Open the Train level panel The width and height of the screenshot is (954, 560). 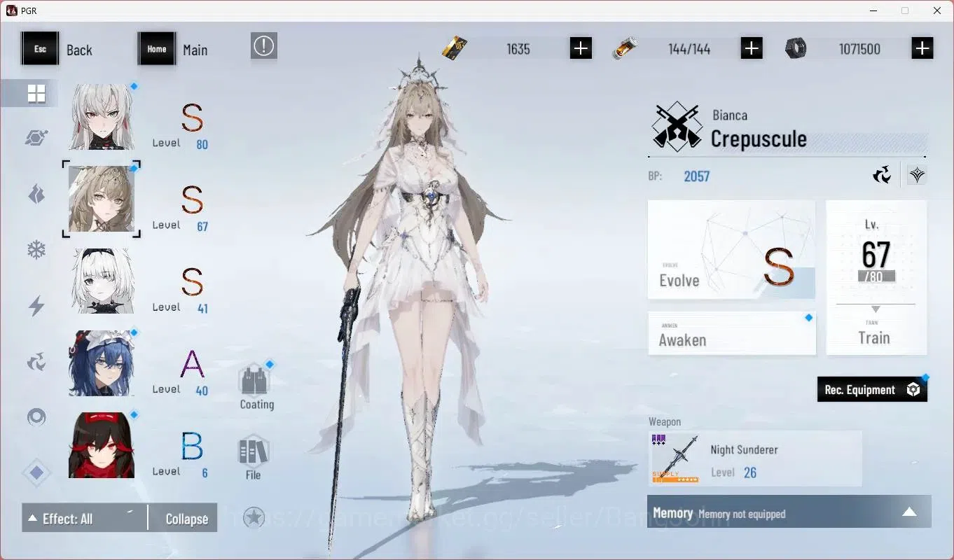pyautogui.click(x=876, y=277)
